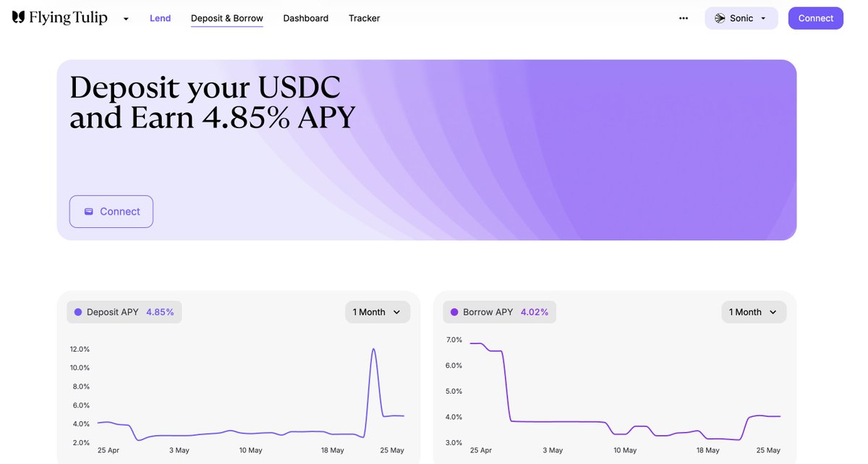Click the Flying Tulip logo icon

[x=18, y=17]
